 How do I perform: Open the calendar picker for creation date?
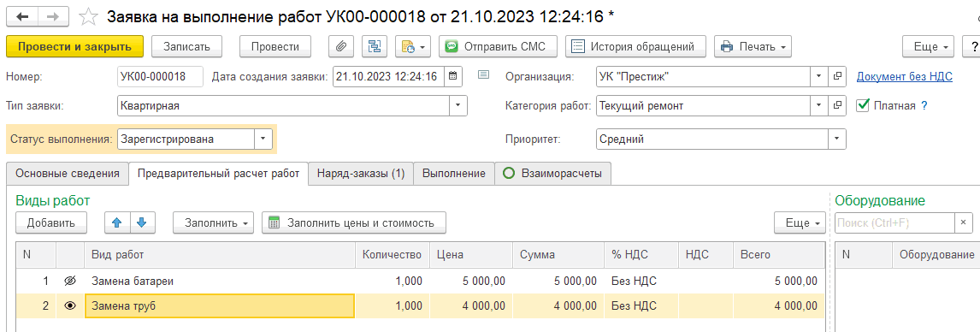453,76
